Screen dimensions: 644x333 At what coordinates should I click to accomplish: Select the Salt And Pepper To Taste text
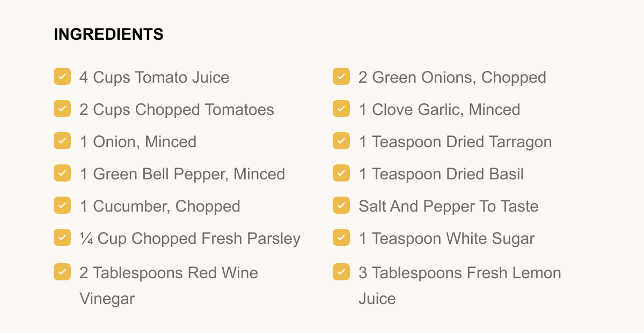point(448,206)
